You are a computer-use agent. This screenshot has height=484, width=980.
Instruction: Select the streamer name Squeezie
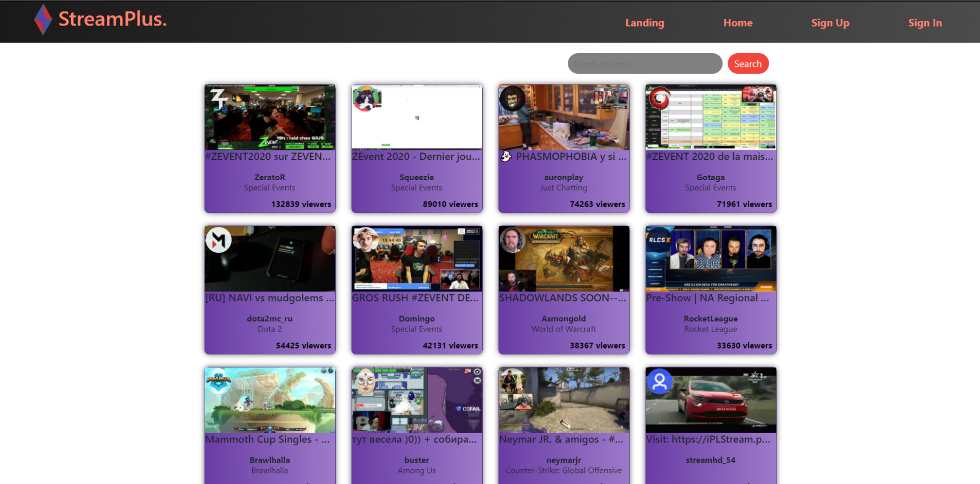[x=417, y=177]
